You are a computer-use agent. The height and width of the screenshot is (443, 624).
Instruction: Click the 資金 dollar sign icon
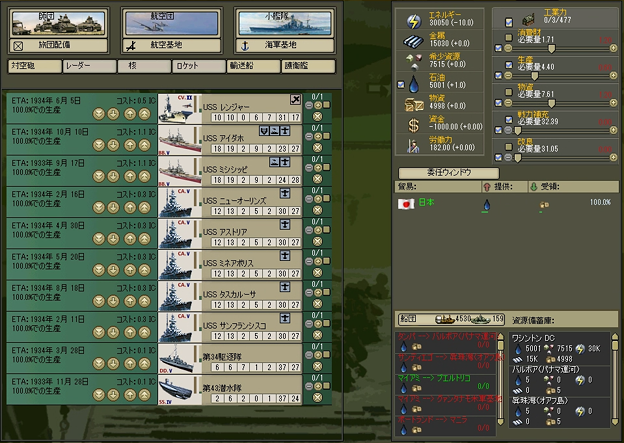coord(414,125)
